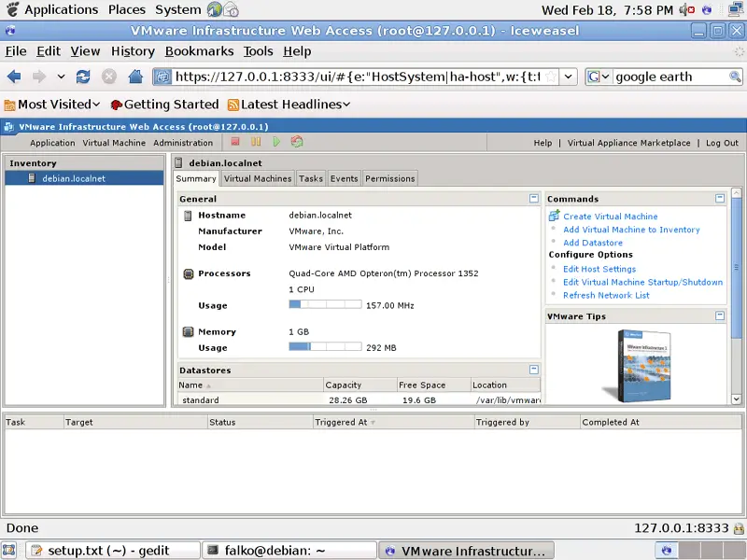Click the browser Forward arrow
Image resolution: width=747 pixels, height=560 pixels.
(39, 77)
